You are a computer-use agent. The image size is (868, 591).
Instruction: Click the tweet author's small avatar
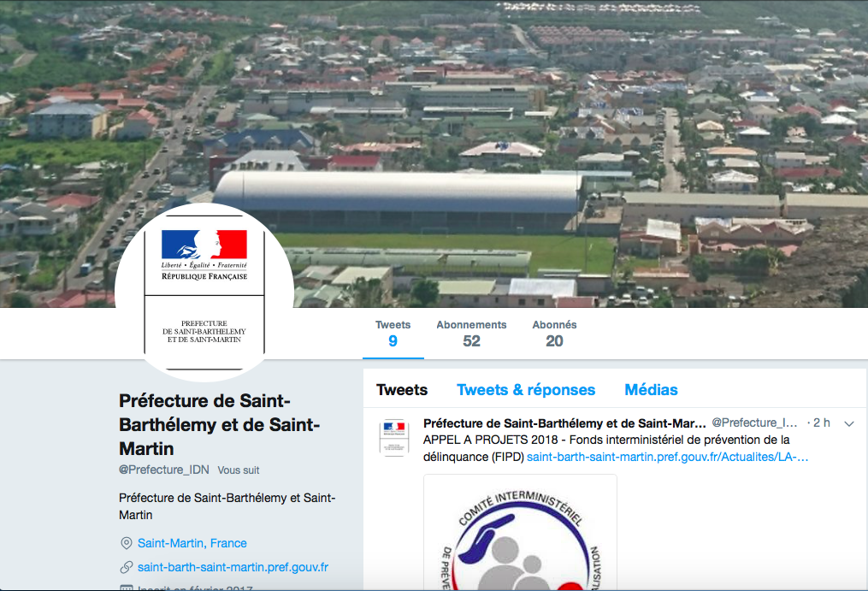pyautogui.click(x=394, y=438)
